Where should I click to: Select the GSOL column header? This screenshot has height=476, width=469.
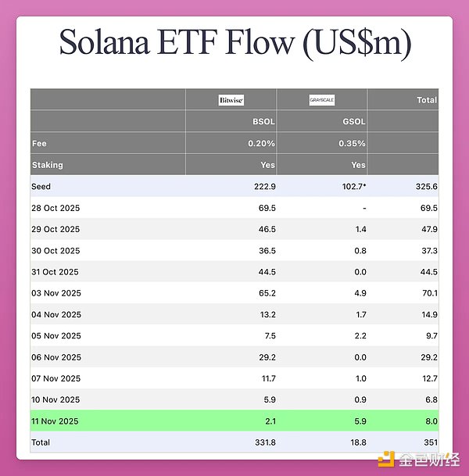[354, 122]
